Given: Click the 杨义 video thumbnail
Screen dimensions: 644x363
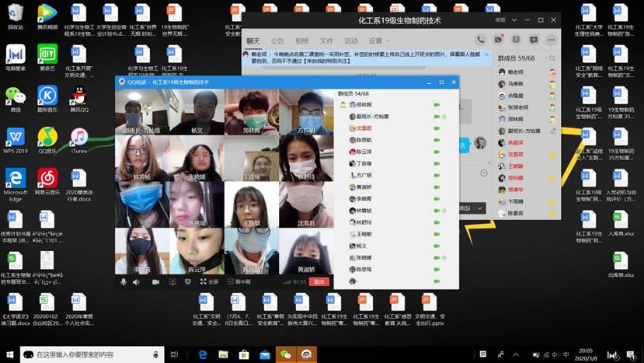Looking at the screenshot, I should (197, 112).
